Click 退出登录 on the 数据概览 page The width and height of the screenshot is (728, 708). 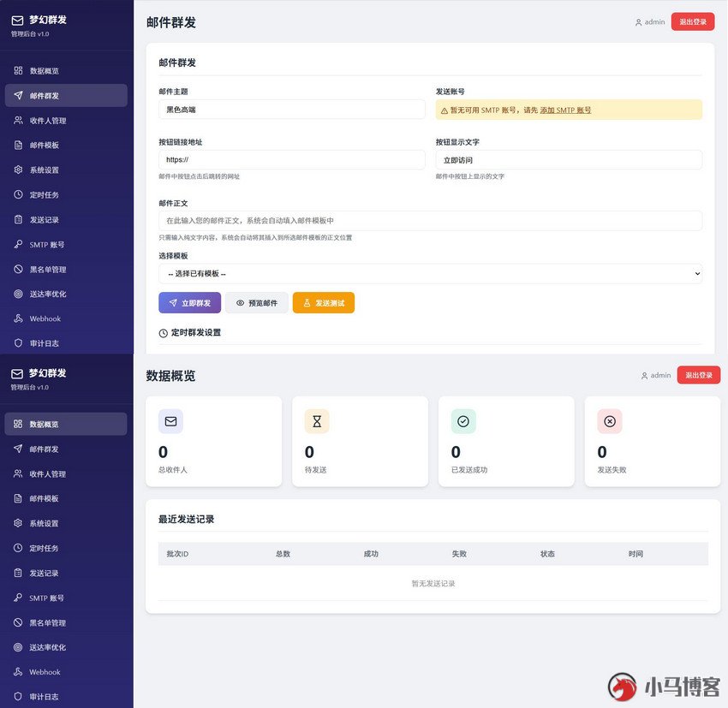(x=699, y=375)
